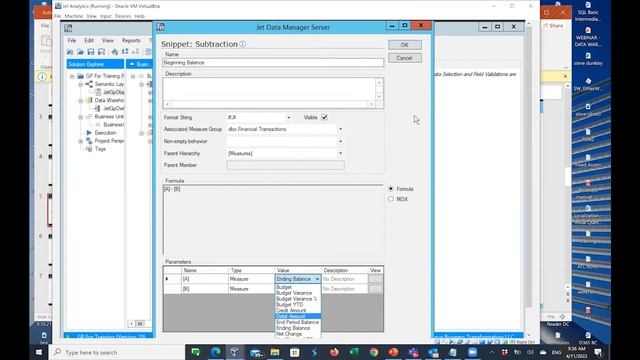Select the Formula radio button
Screen dimensions: 640x360
pyautogui.click(x=391, y=189)
